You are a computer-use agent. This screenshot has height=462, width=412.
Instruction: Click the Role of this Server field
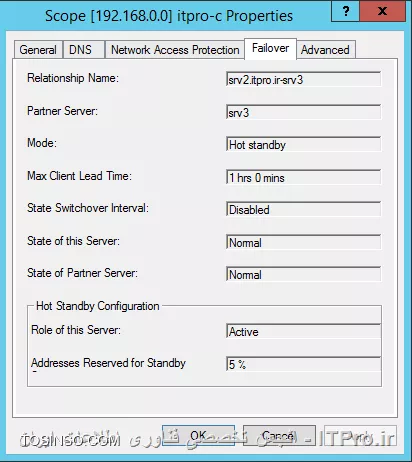[x=303, y=331]
